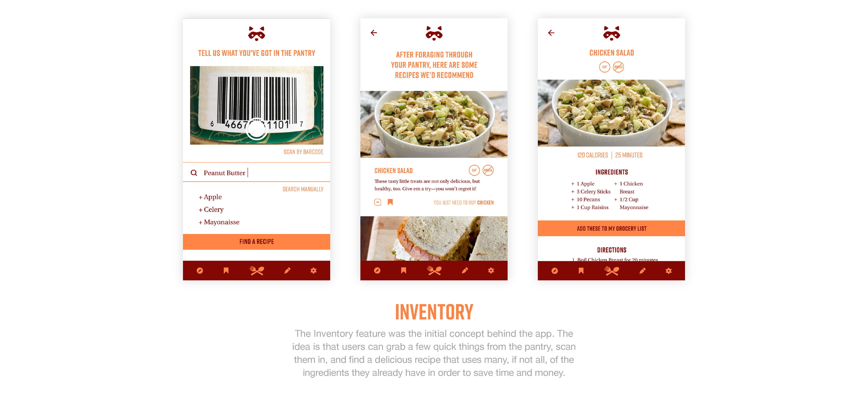This screenshot has width=868, height=397.
Task: Expand the Celery ingredient entry
Action: (211, 210)
